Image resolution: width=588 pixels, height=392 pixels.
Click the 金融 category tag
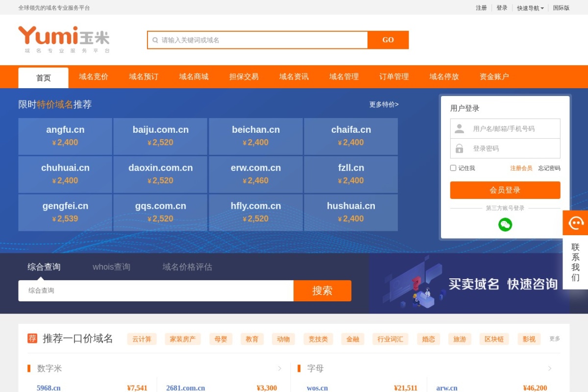(x=353, y=339)
